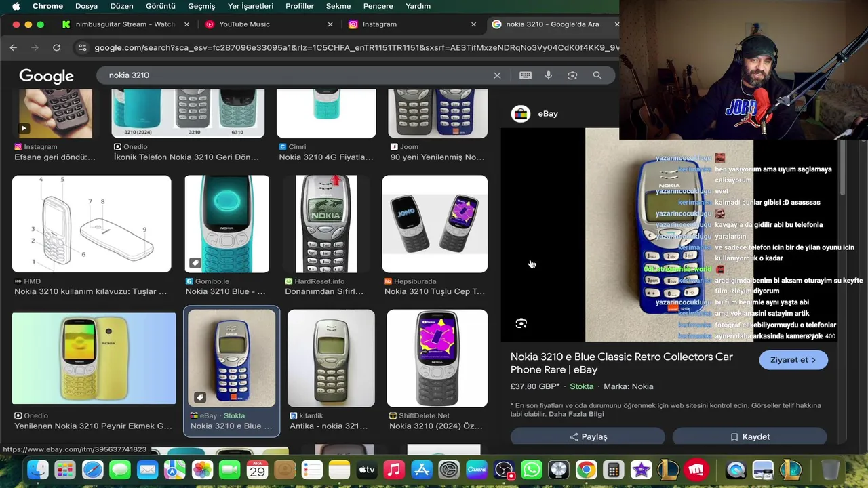The height and width of the screenshot is (488, 868).
Task: Open the Dosya menu
Action: [86, 6]
